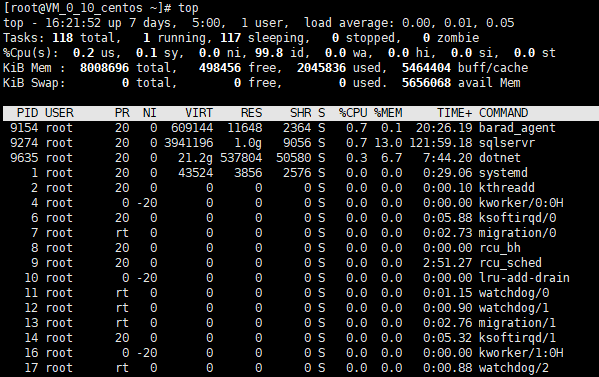The image size is (599, 377).
Task: Click the 21.2g VIRT value
Action: (196, 158)
